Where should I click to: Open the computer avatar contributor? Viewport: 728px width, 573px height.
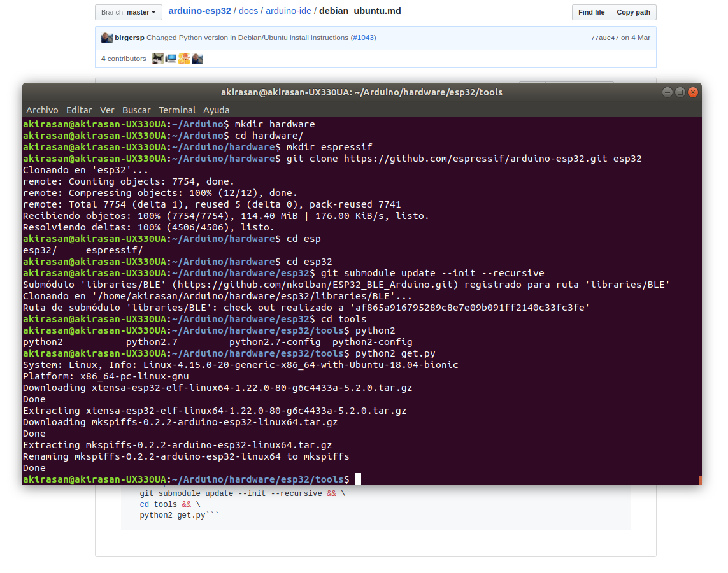(x=171, y=59)
